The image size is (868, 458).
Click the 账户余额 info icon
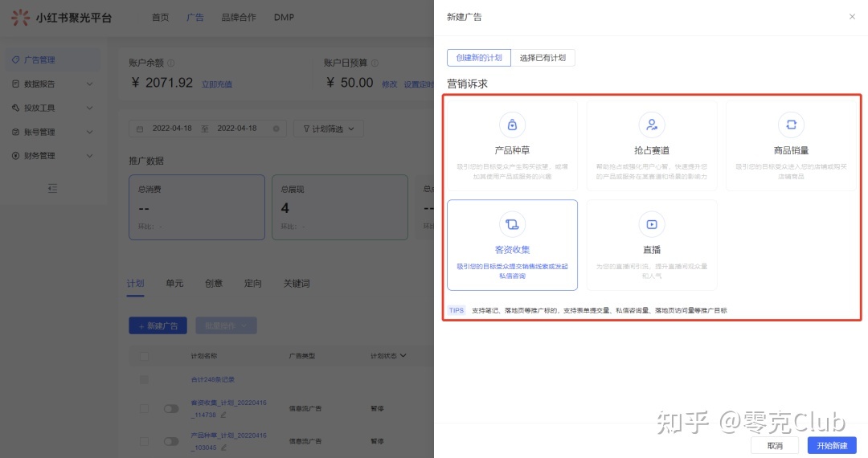(x=171, y=63)
